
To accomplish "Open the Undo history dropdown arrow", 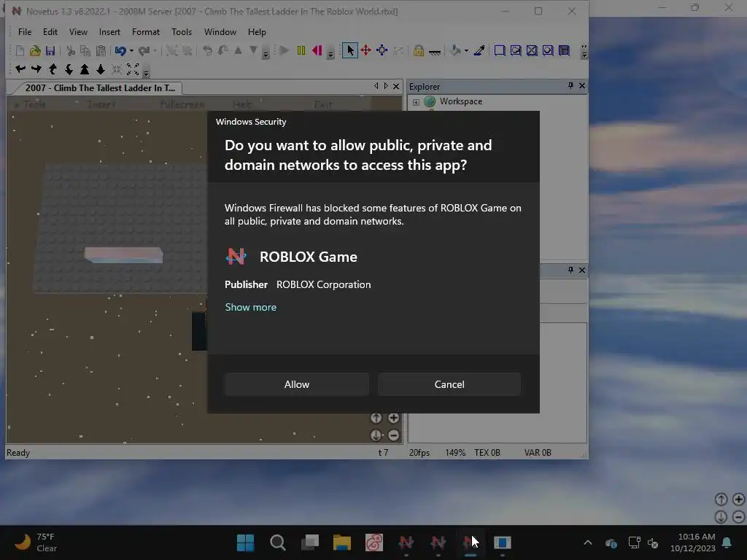I will pos(131,51).
